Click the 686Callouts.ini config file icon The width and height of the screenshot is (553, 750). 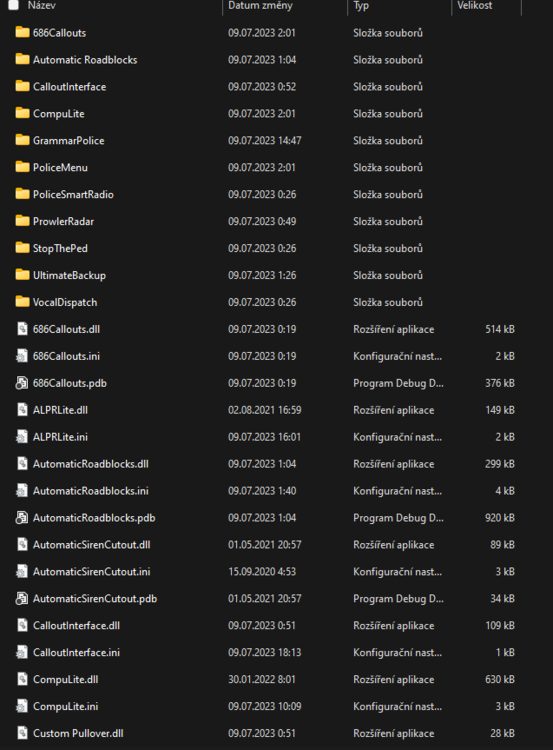tap(22, 356)
